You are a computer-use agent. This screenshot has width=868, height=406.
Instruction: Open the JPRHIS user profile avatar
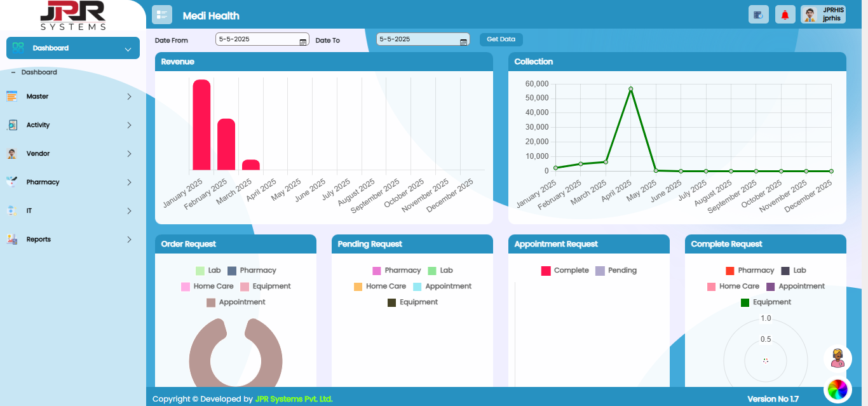810,15
